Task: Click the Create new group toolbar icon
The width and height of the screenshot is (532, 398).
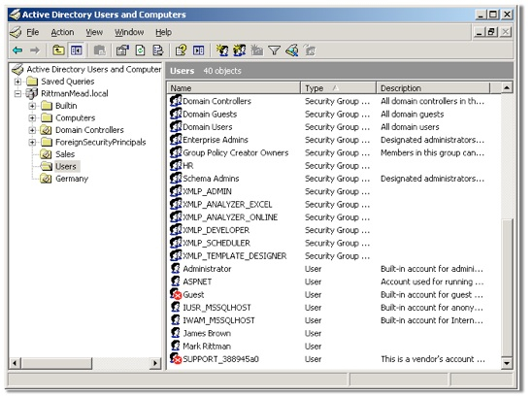Action: (240, 50)
